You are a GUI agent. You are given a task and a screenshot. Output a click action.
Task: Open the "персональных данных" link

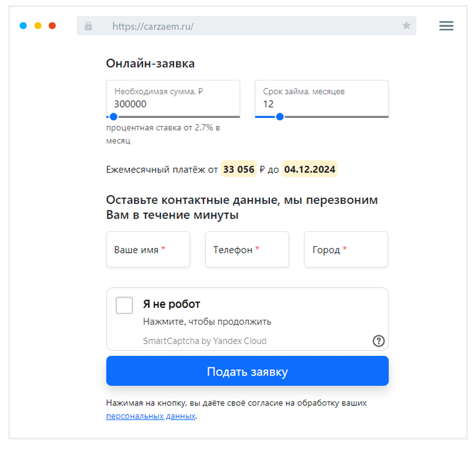click(151, 416)
